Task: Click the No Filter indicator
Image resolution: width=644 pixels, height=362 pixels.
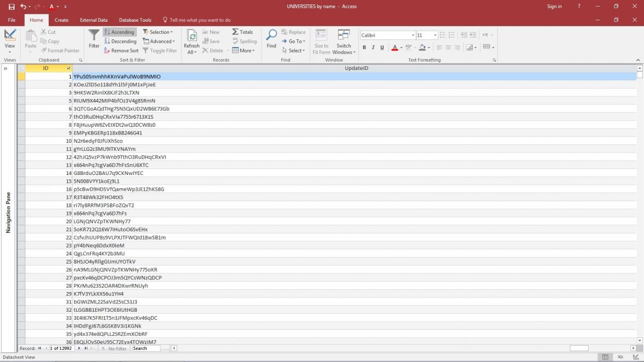Action: click(114, 348)
